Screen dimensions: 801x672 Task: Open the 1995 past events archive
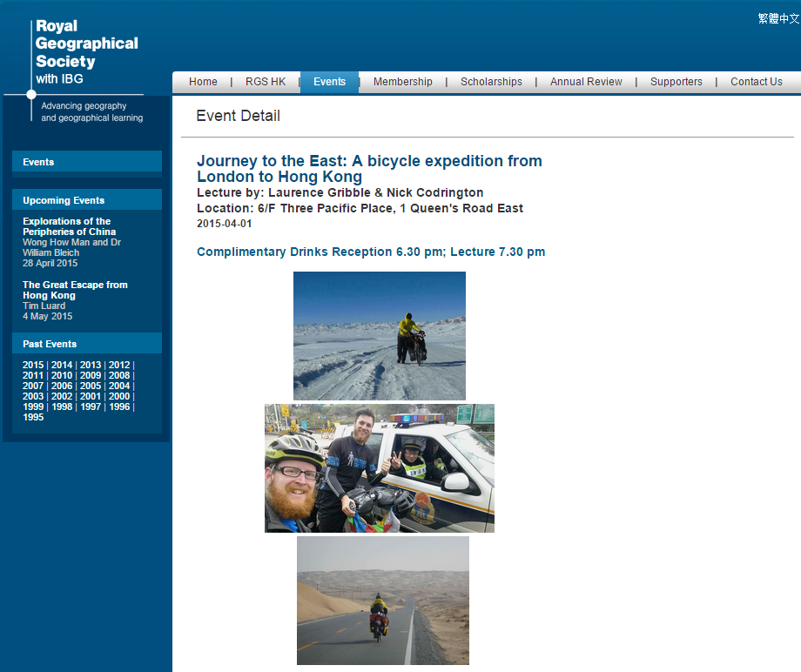coord(33,417)
